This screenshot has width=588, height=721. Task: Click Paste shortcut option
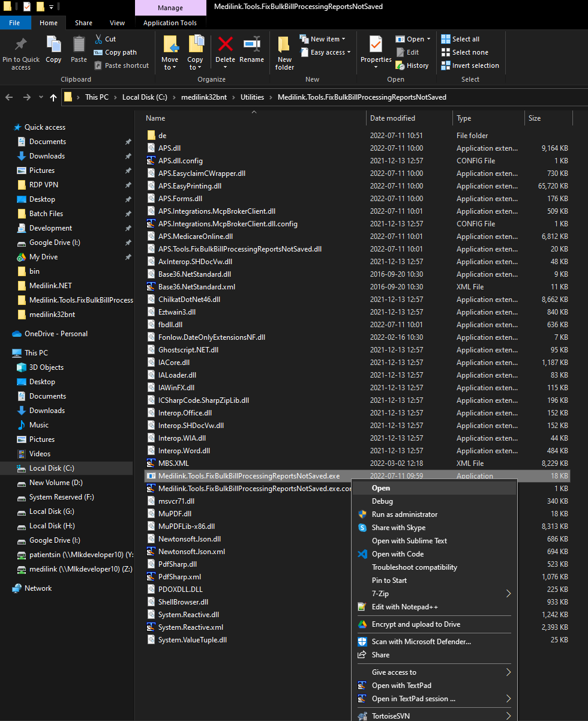coord(121,65)
